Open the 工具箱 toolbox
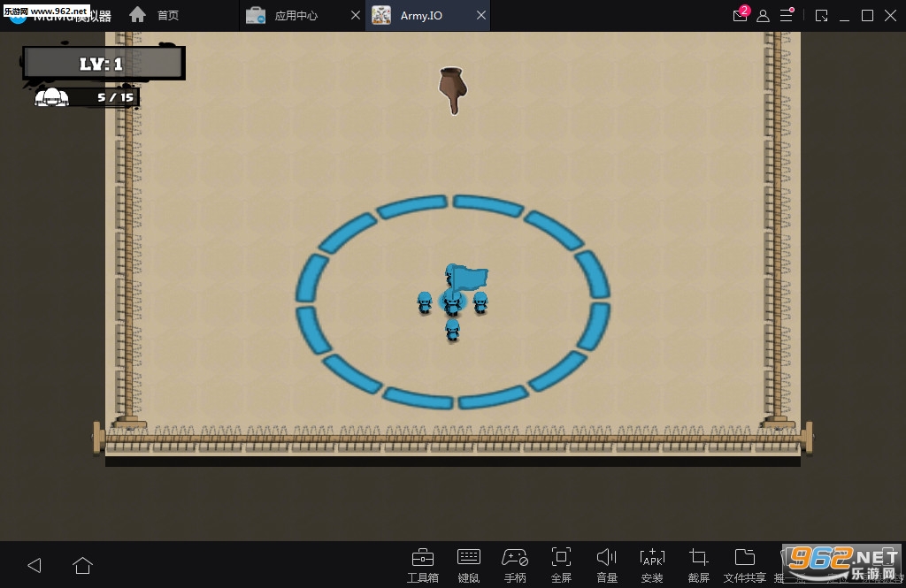 (422, 566)
